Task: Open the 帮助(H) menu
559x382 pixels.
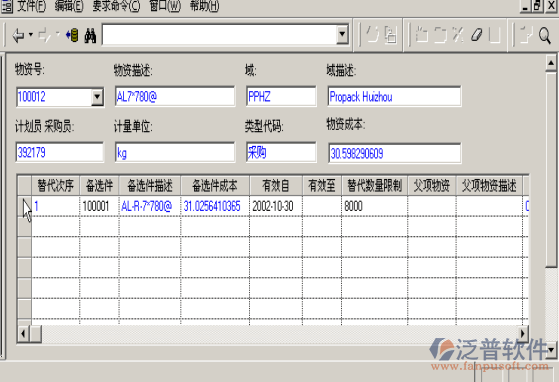Action: (x=204, y=6)
